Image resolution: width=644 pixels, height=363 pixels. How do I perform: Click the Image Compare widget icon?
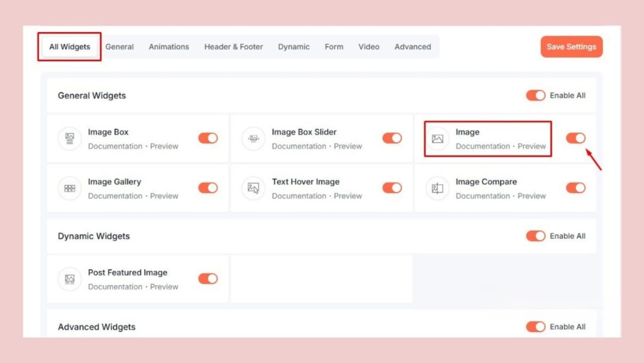click(x=437, y=188)
